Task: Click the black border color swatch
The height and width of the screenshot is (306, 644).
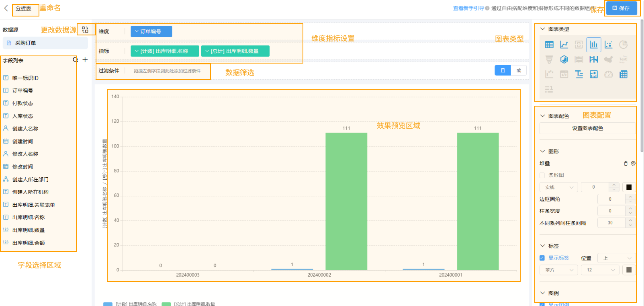Action: tap(629, 187)
